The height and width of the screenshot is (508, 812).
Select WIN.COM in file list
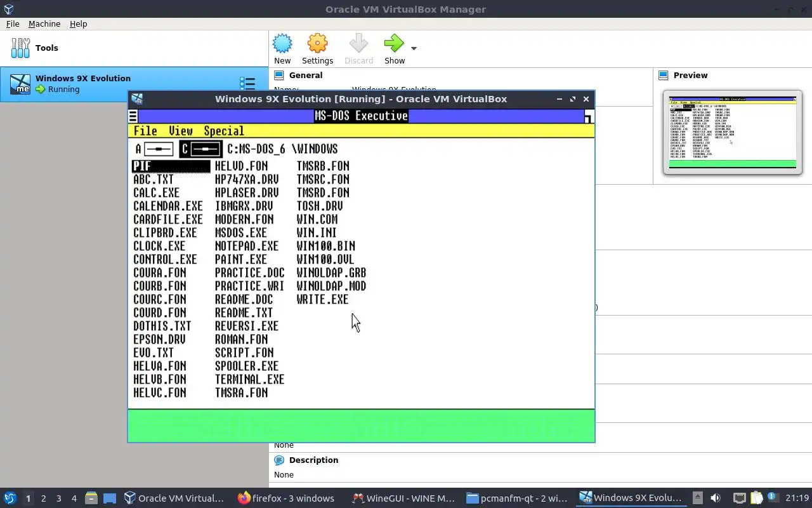pyautogui.click(x=317, y=219)
